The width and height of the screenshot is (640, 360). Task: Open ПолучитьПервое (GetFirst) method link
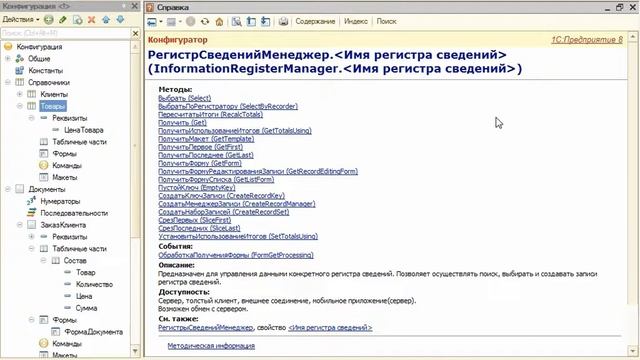(200, 147)
